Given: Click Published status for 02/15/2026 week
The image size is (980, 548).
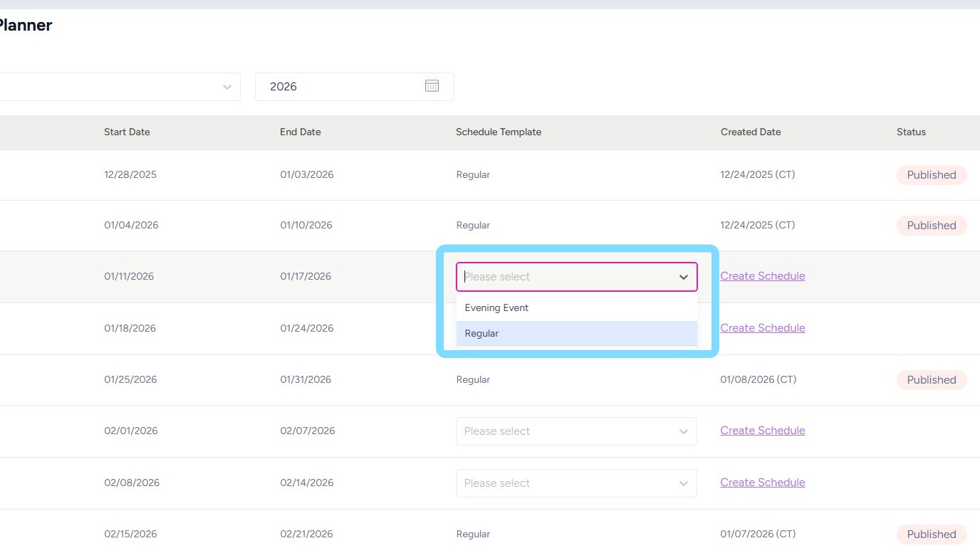Looking at the screenshot, I should click(931, 534).
